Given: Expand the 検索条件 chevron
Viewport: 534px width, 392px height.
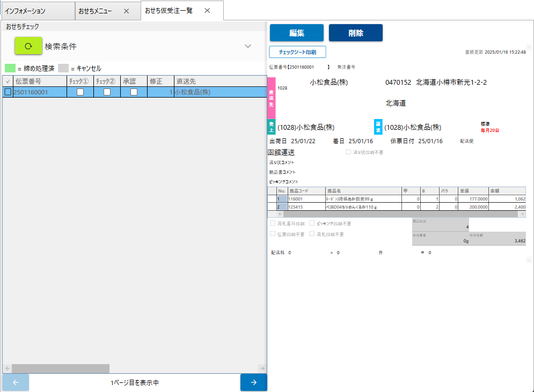Looking at the screenshot, I should click(248, 46).
